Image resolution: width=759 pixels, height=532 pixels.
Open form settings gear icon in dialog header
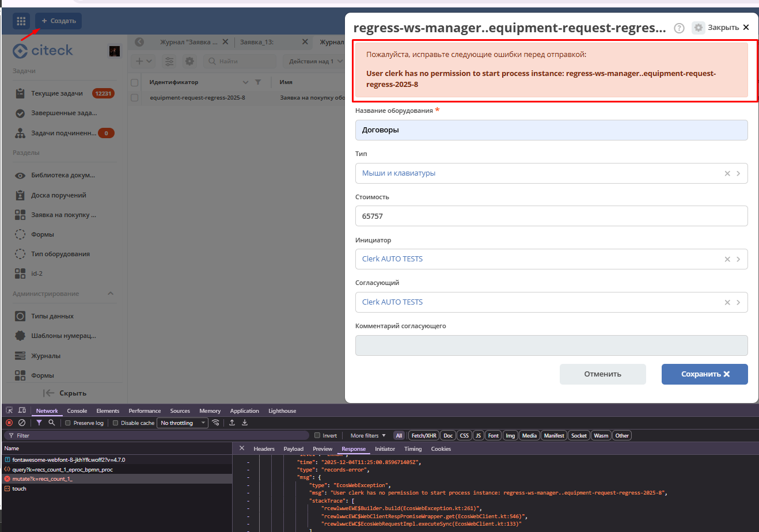(698, 28)
